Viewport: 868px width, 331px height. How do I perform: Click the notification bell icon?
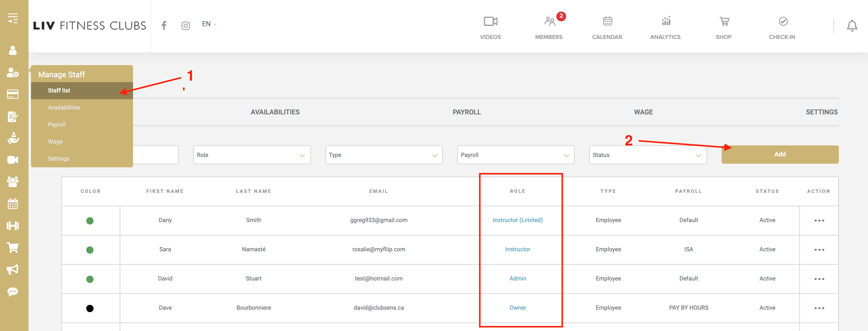tap(852, 26)
